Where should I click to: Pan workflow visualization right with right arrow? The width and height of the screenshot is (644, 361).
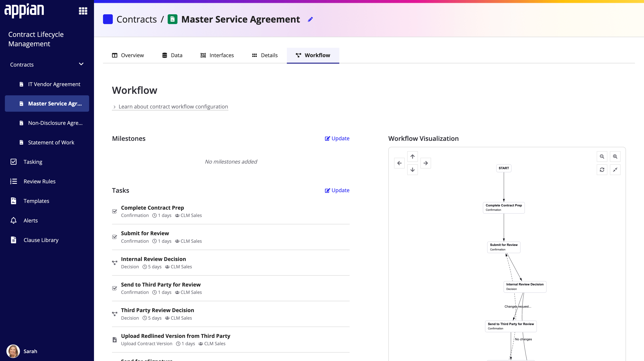click(426, 163)
